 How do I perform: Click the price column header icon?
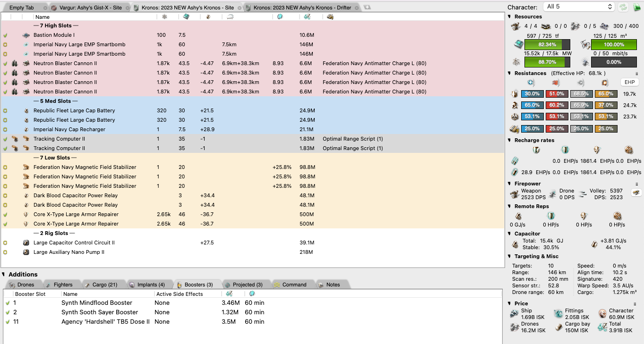[307, 17]
